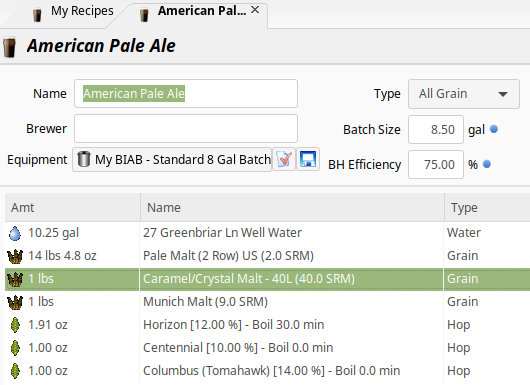Click the hop icon for Centennial row

pos(15,348)
